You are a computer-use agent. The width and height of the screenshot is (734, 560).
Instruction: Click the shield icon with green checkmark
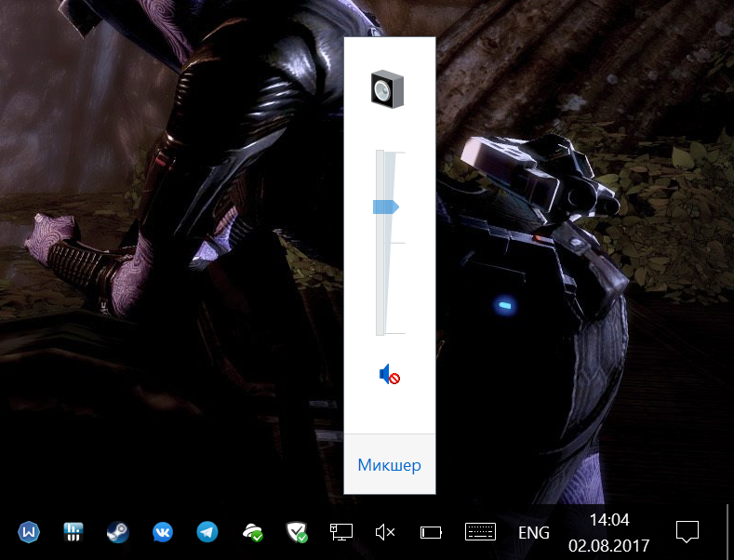297,532
